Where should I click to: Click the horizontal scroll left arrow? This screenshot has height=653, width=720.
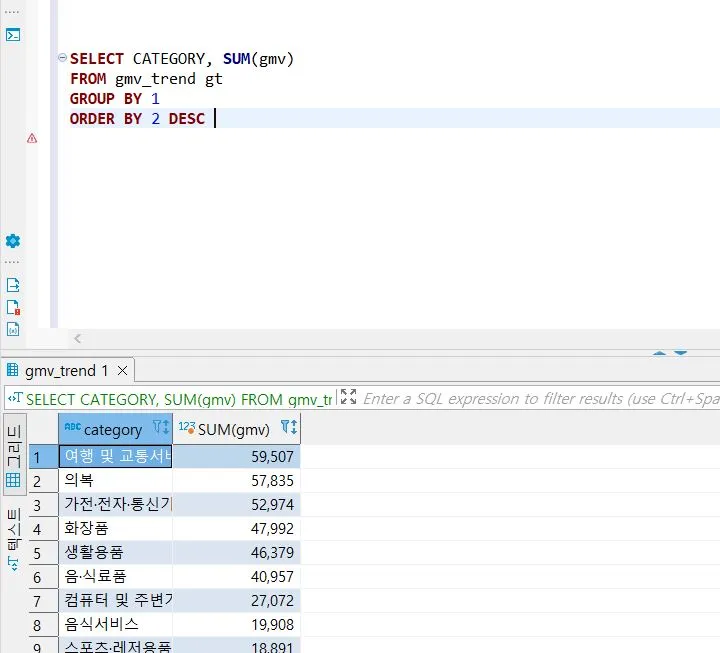pos(78,339)
